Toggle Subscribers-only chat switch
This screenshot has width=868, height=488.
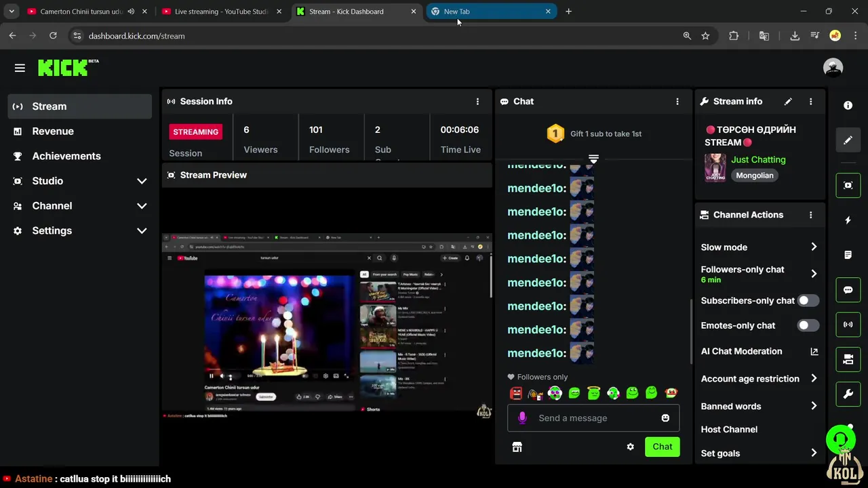(x=808, y=300)
